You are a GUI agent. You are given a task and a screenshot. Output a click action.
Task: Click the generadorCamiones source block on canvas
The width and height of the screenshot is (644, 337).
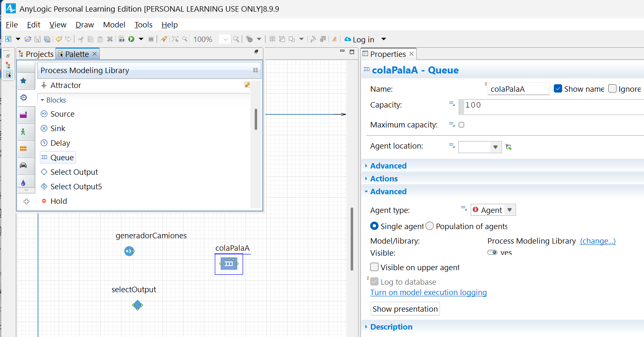click(x=129, y=251)
